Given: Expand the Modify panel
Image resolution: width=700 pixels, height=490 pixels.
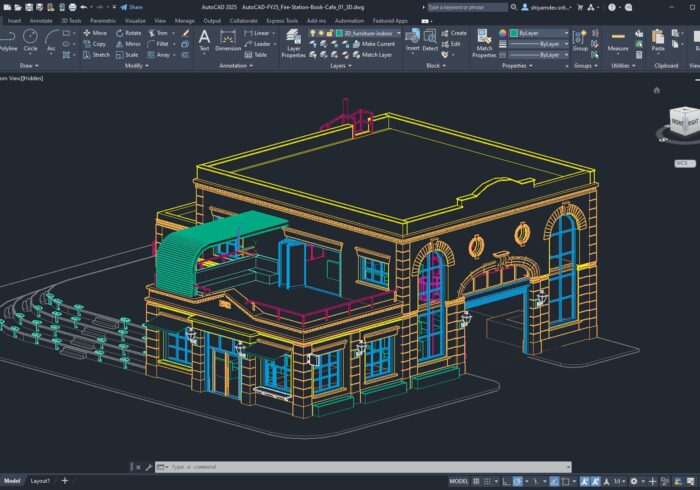Looking at the screenshot, I should click(136, 66).
